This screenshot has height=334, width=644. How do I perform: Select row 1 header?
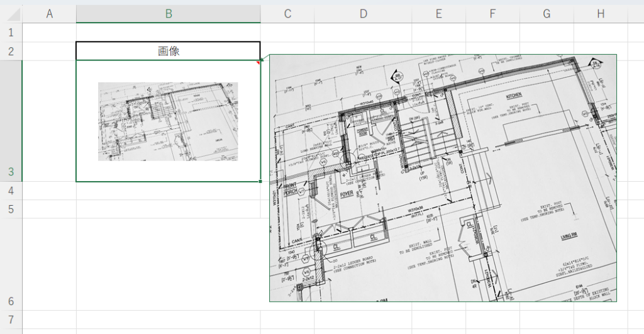(x=11, y=32)
